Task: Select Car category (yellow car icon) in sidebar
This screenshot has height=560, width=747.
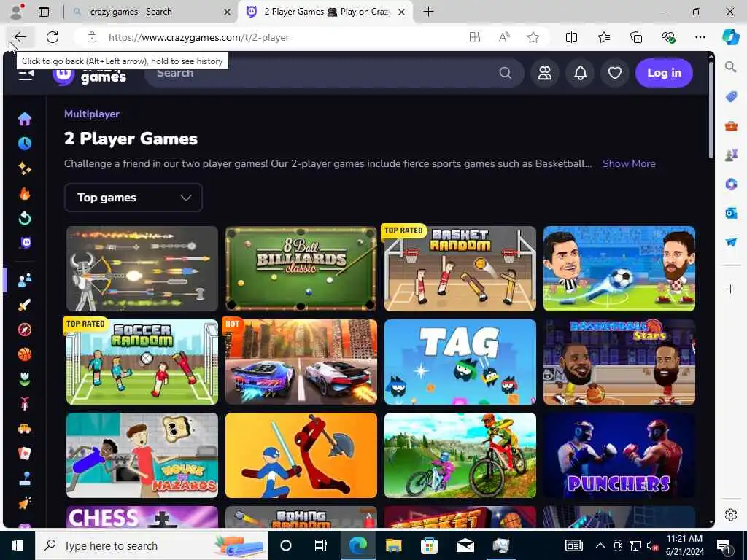Action: pos(25,429)
